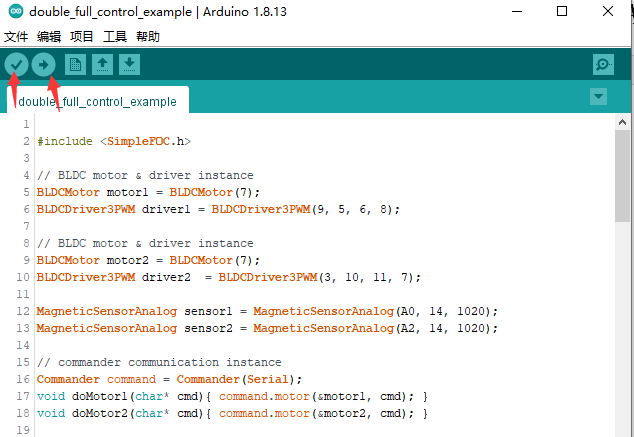Viewport: 634px width, 437px height.
Task: Open a sketch with the Open icon
Action: [102, 65]
